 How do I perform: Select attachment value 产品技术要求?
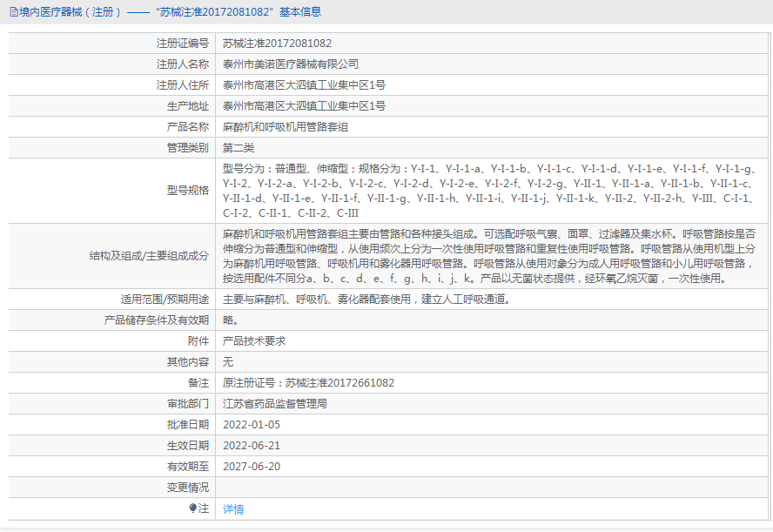254,341
